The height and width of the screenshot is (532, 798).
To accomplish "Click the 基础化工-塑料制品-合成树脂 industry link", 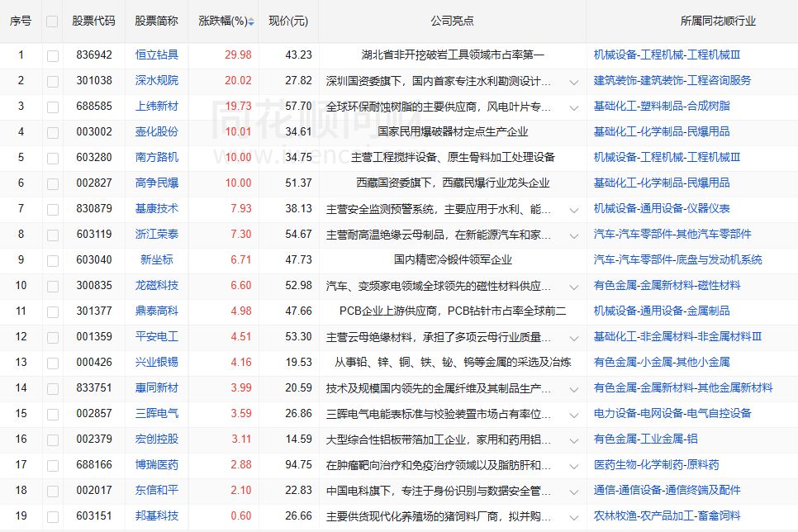I will [662, 106].
